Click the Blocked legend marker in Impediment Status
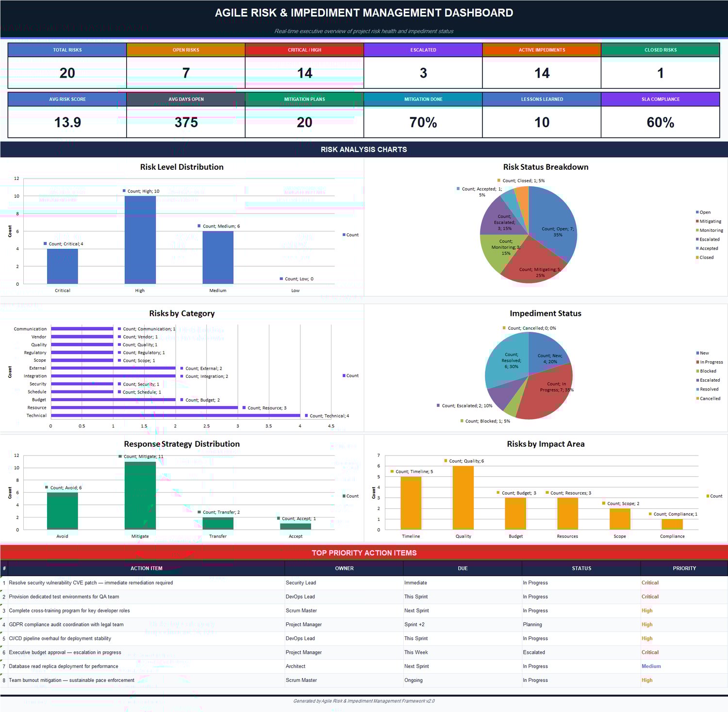The image size is (728, 712). pyautogui.click(x=698, y=371)
